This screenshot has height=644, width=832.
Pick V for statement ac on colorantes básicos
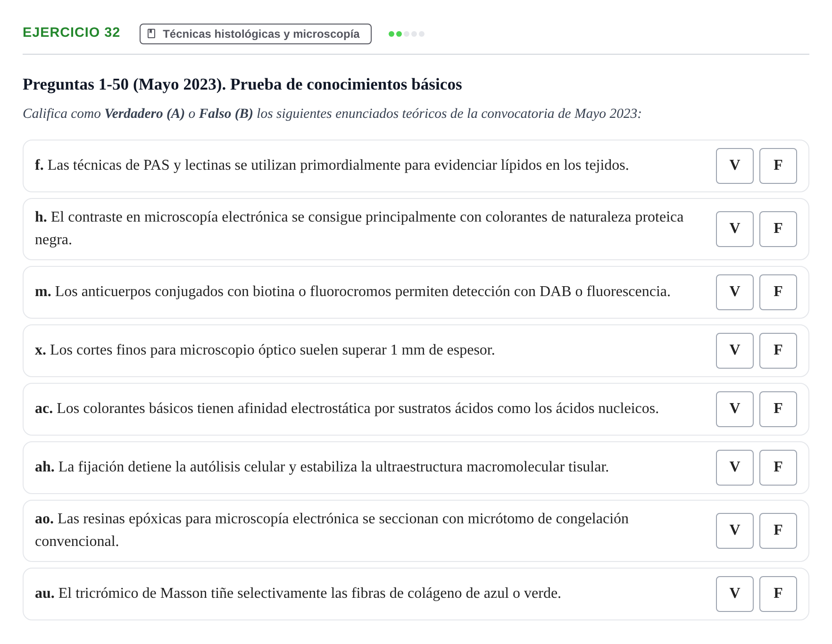(x=734, y=409)
